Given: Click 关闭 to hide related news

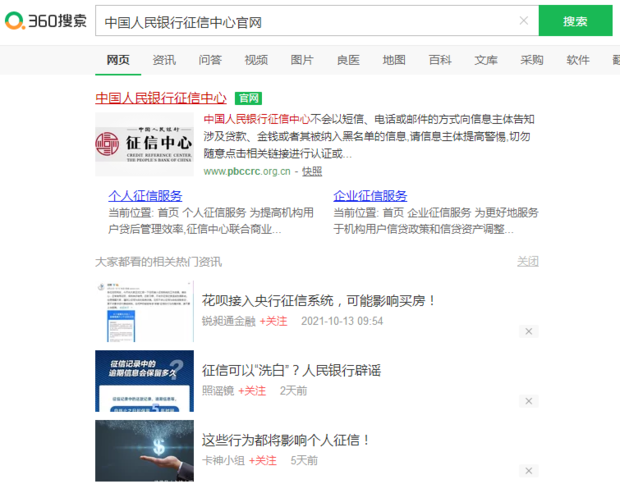Looking at the screenshot, I should (x=528, y=261).
